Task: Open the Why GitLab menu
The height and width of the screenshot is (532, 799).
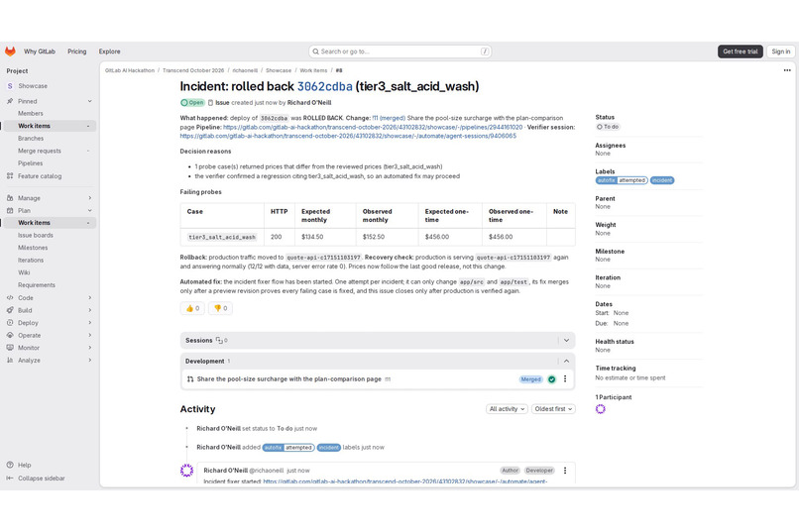Action: click(40, 52)
